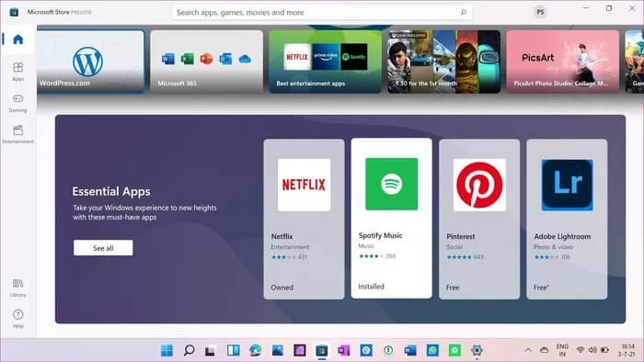Open the Photos app in taskbar
Screen dimensions: 644x362
pos(278,351)
